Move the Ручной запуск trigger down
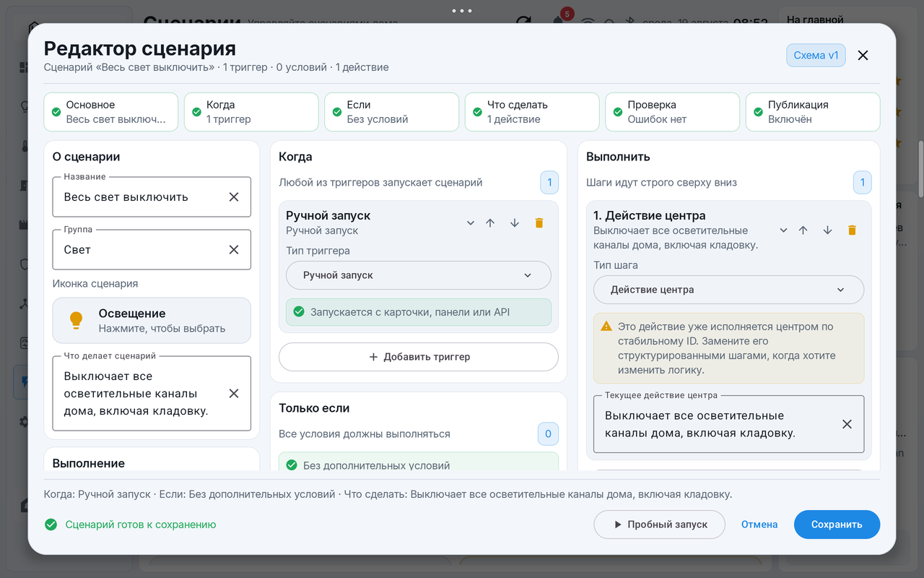Screen dimensions: 924x578 [515, 223]
